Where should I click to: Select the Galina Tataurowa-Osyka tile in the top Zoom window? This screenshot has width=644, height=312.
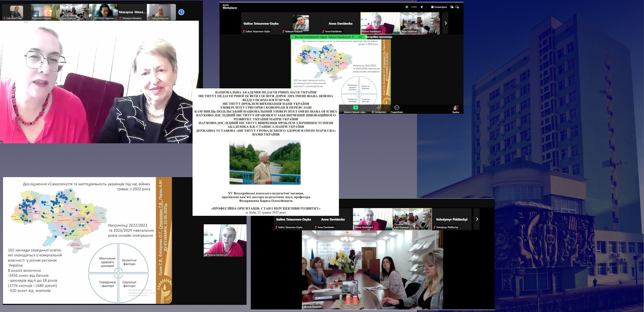pos(261,23)
